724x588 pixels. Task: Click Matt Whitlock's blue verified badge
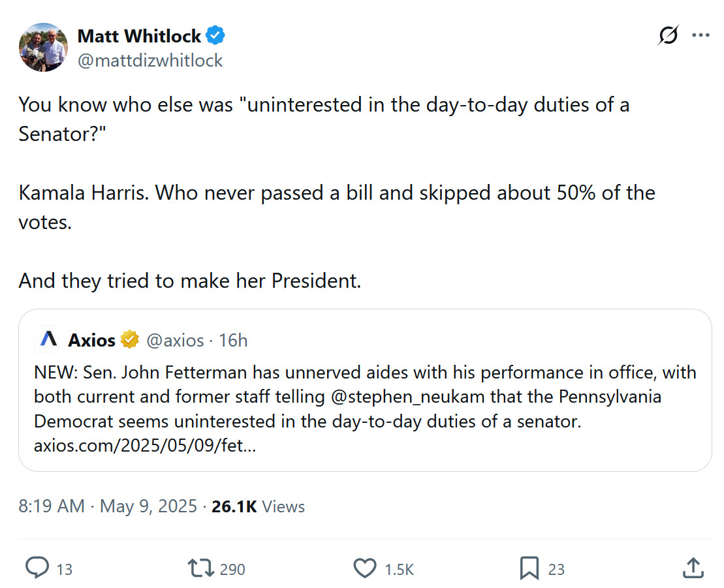(215, 36)
